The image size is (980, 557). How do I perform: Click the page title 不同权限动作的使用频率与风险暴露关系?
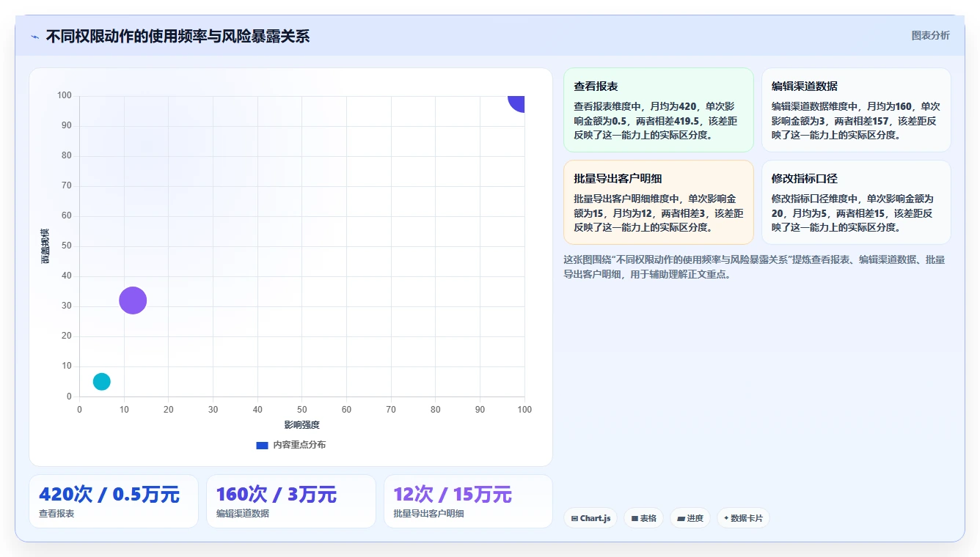point(178,37)
